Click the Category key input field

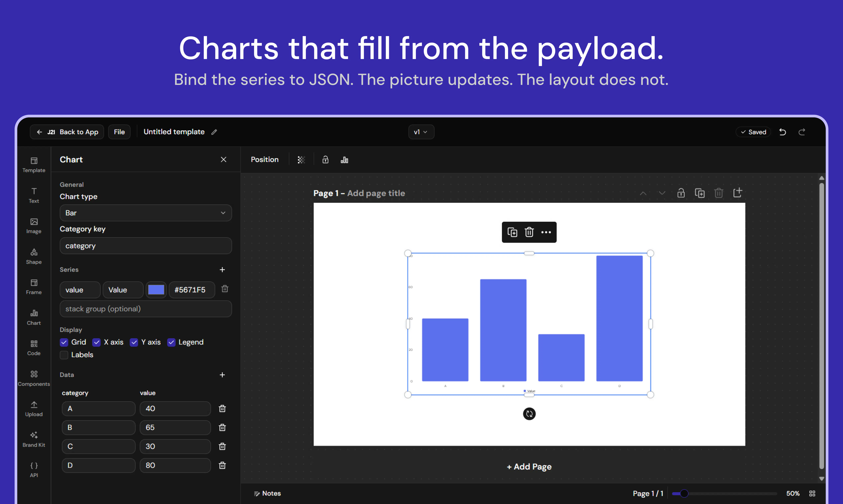146,246
